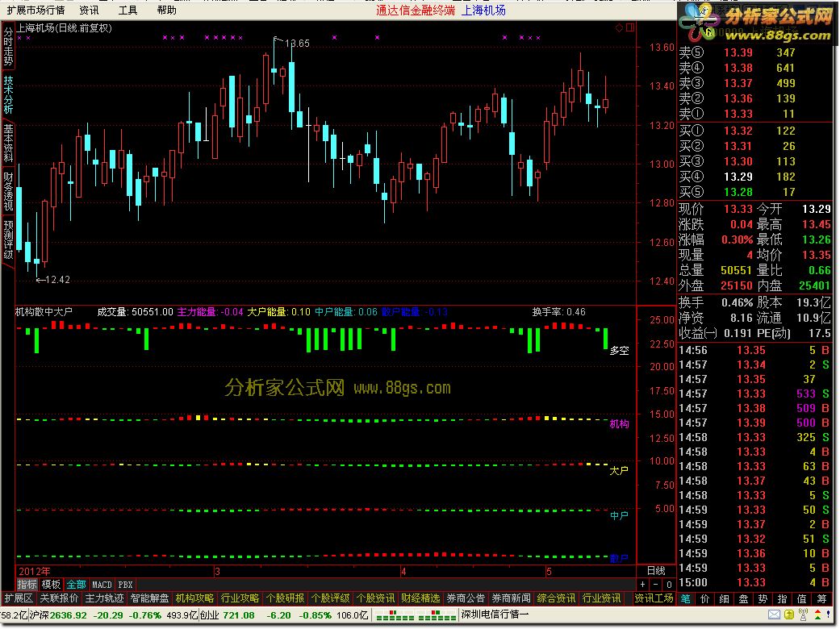Screen dimensions: 840x629
Task: Select the 模板 tab below chart
Action: (x=51, y=585)
